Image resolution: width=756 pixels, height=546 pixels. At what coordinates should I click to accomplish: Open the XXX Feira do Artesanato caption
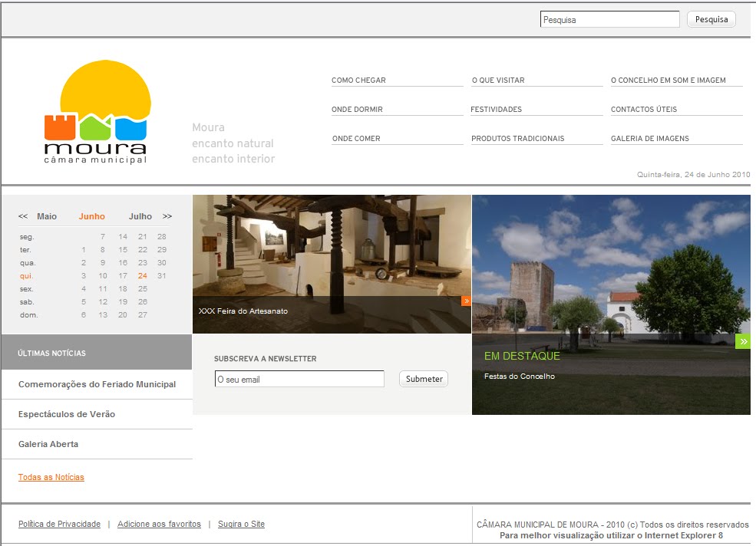click(x=243, y=311)
